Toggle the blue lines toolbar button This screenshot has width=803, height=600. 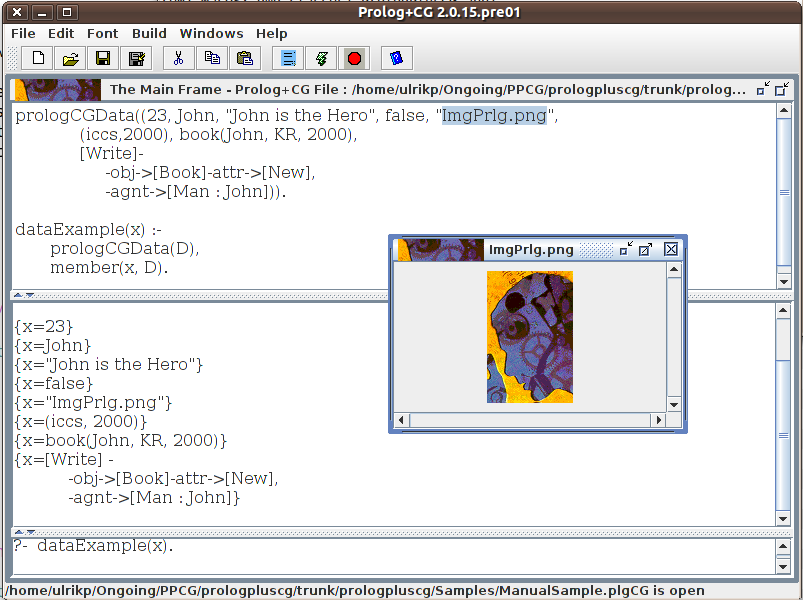[288, 58]
